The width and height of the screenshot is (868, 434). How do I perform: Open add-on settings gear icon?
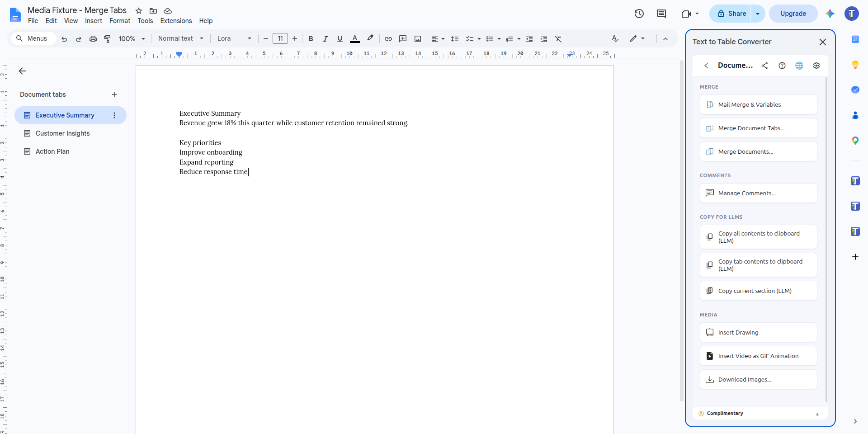pos(816,66)
